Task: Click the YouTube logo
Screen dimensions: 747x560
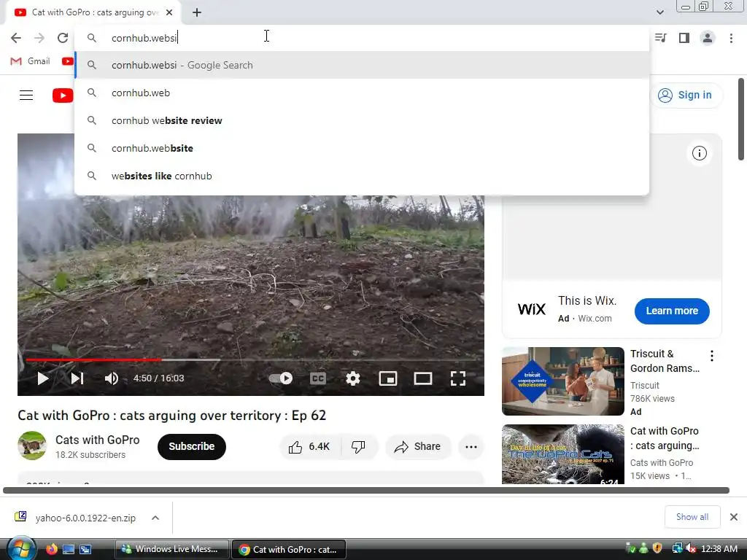Action: [63, 96]
